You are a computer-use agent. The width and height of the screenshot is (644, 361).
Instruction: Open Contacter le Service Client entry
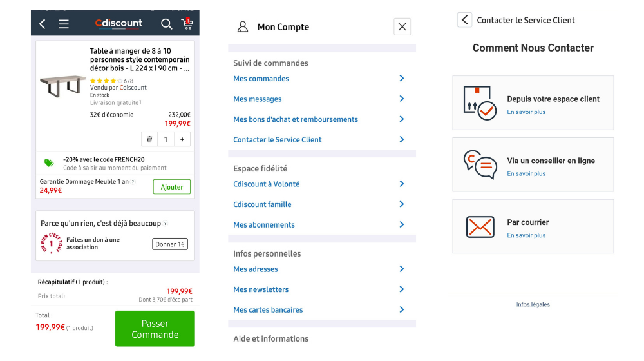(x=278, y=140)
